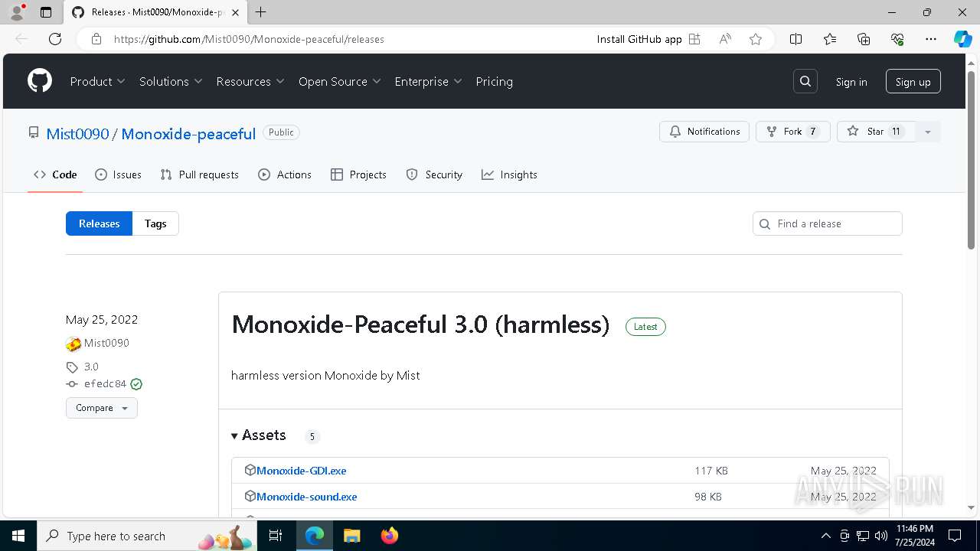The image size is (980, 551).
Task: Open the Insights tab
Action: tap(509, 174)
